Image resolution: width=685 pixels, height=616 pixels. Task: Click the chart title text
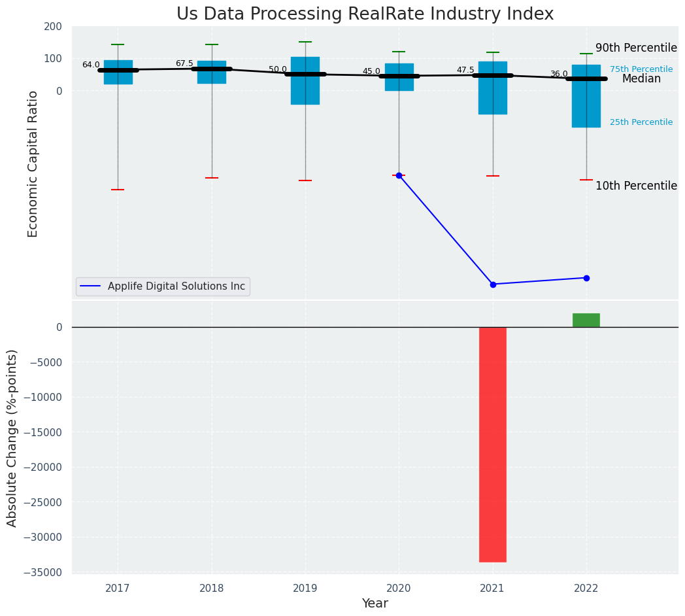tap(365, 14)
